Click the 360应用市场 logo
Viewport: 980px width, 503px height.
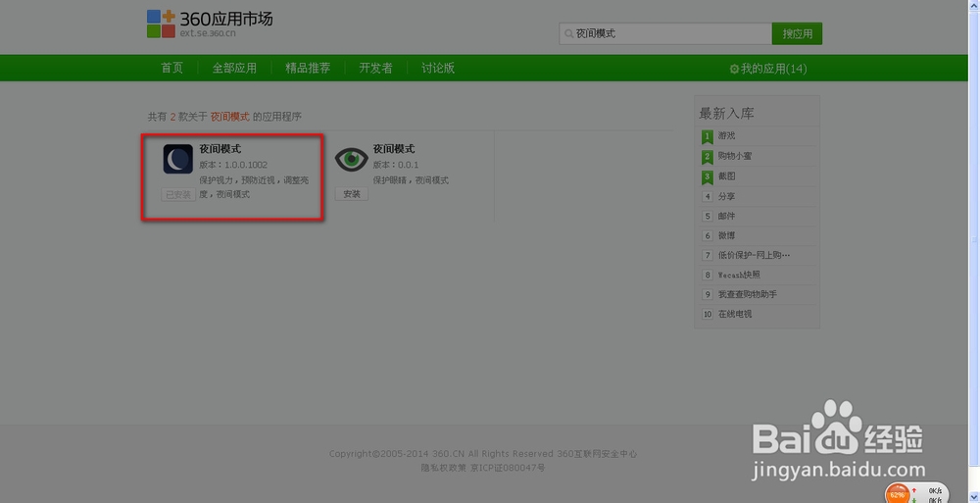click(210, 24)
